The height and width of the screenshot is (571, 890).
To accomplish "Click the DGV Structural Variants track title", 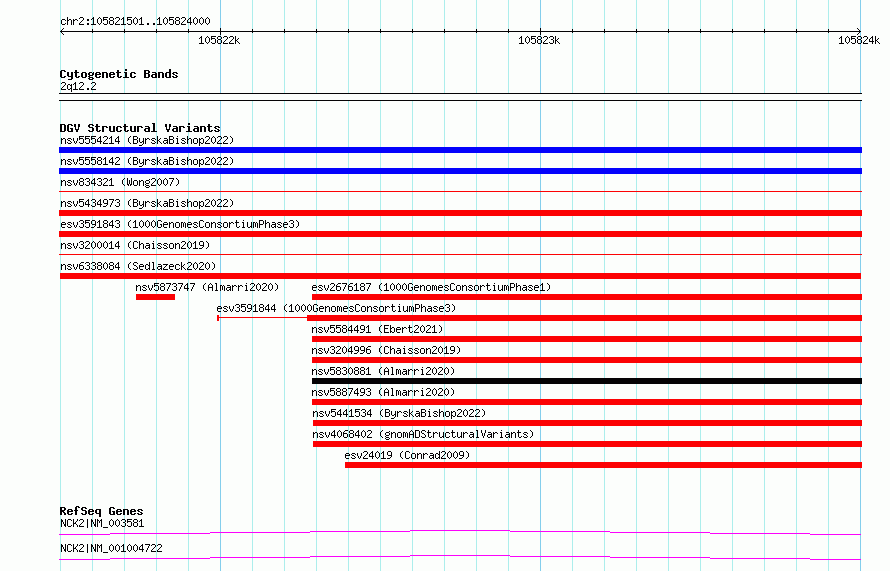I will pos(140,128).
